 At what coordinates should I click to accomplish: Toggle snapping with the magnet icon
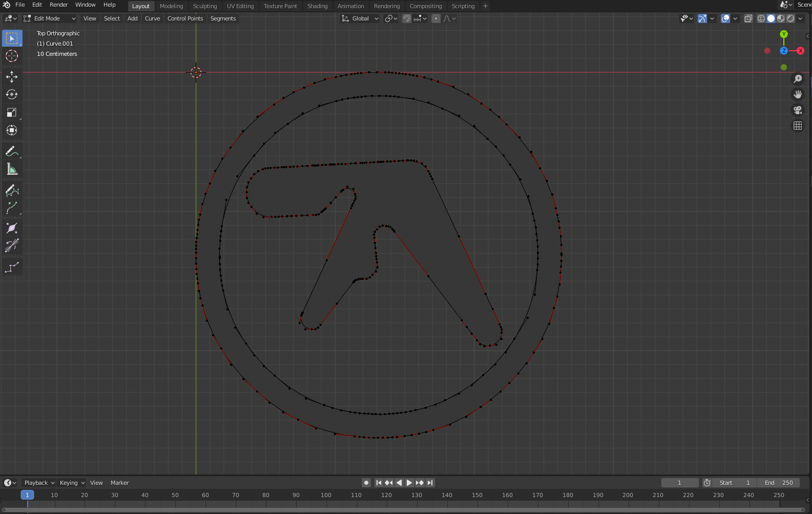click(x=407, y=18)
